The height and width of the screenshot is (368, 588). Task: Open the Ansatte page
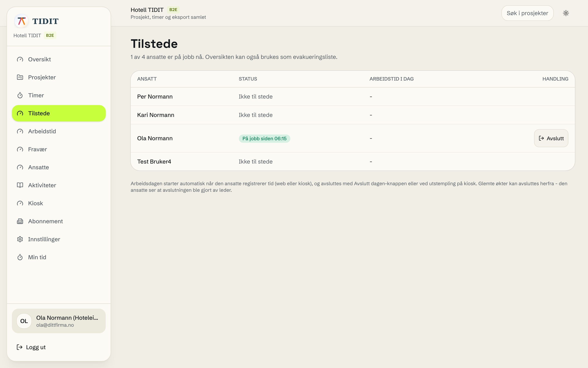click(59, 167)
